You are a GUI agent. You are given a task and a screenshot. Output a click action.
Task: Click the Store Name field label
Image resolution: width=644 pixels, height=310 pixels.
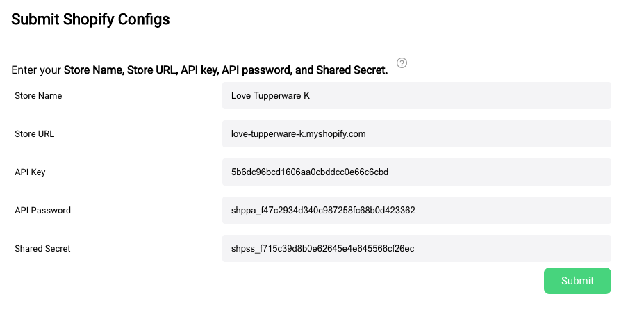pyautogui.click(x=38, y=96)
